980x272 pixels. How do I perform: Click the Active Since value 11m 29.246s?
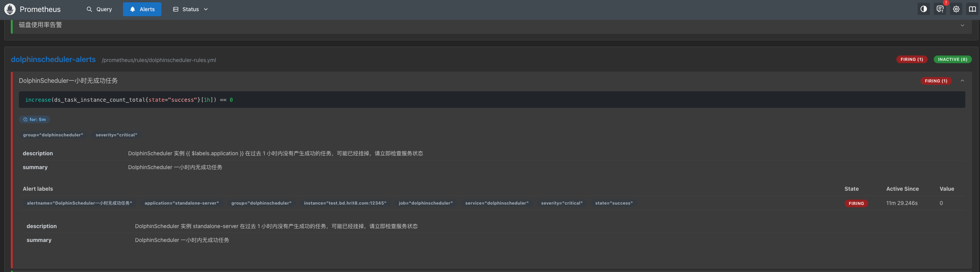point(902,203)
